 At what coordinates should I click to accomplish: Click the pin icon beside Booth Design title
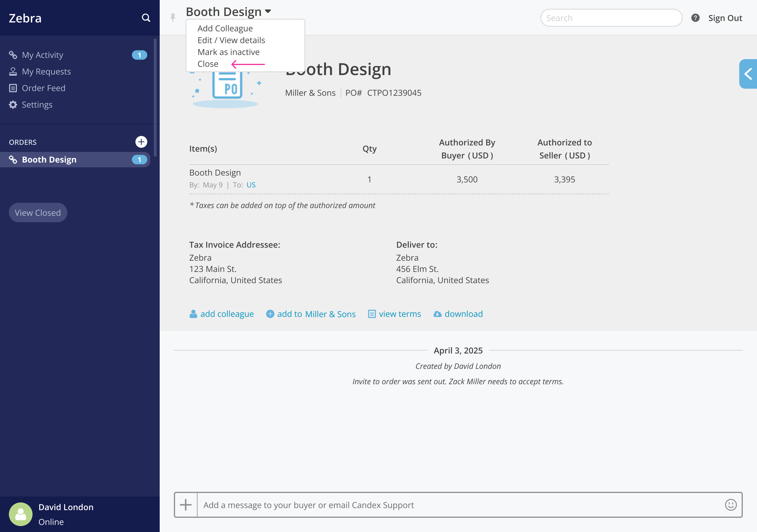click(x=173, y=17)
